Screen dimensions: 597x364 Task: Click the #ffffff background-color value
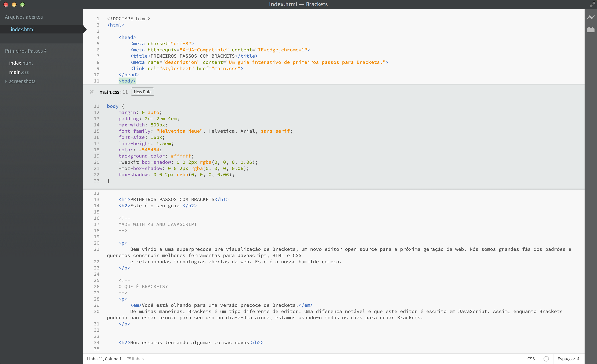181,156
